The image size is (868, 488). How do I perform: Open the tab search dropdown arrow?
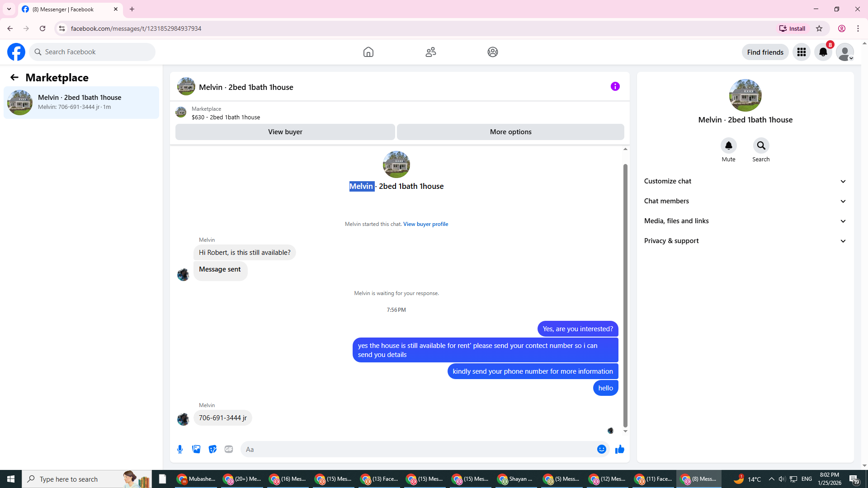[x=9, y=9]
